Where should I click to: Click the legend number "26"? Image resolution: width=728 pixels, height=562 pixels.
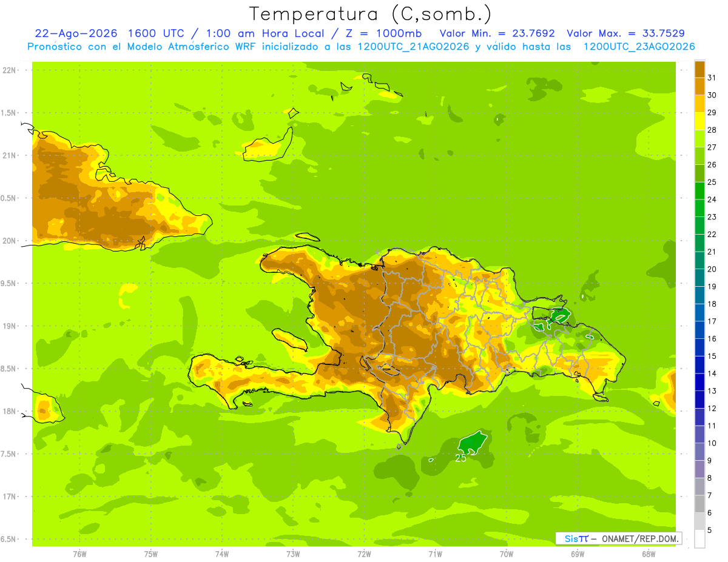(x=712, y=165)
